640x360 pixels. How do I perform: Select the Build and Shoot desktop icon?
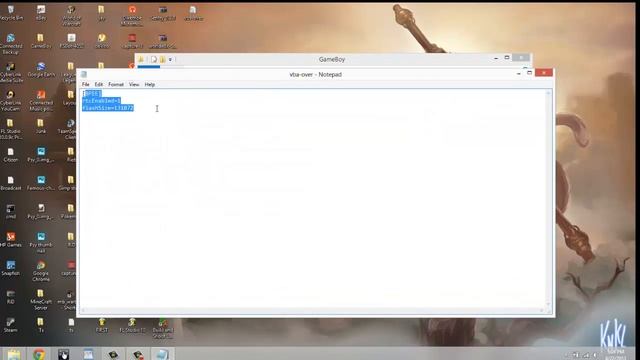163,329
